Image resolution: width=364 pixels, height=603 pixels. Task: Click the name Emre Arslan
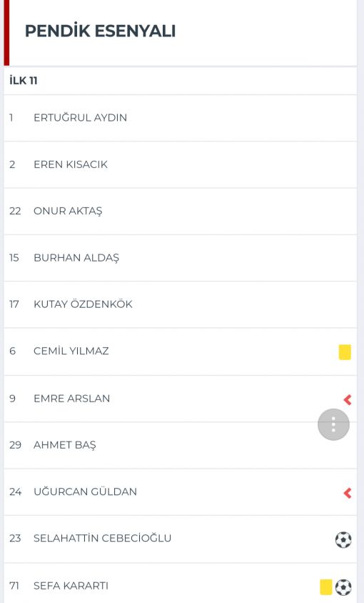[72, 399]
